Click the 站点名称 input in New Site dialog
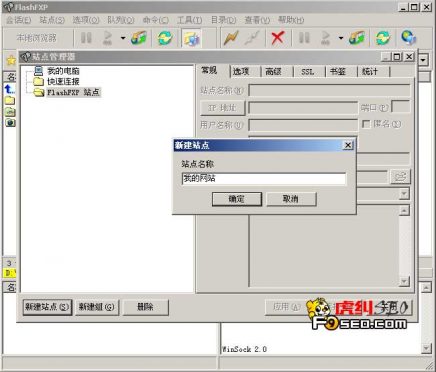This screenshot has height=372, width=436. tap(264, 179)
